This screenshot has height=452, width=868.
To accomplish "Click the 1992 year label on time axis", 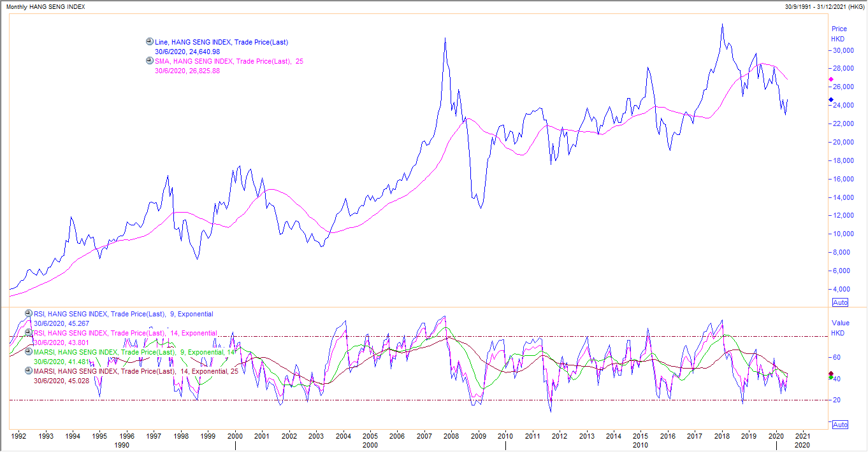I will pyautogui.click(x=19, y=437).
